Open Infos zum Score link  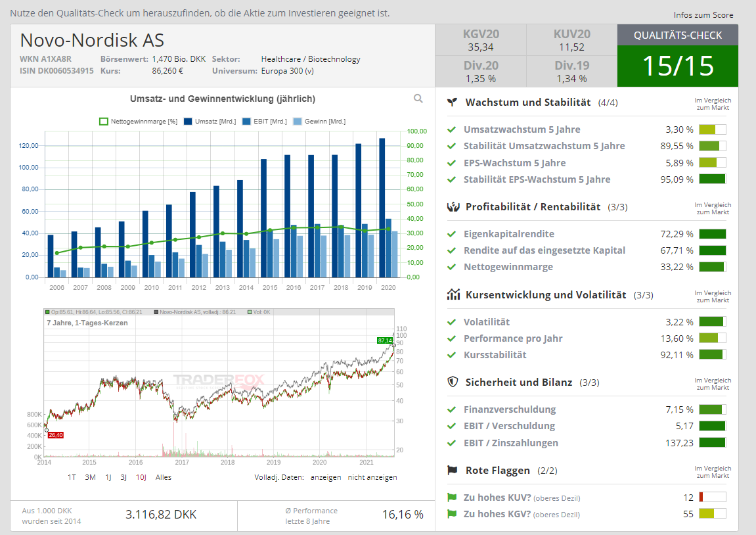point(703,15)
